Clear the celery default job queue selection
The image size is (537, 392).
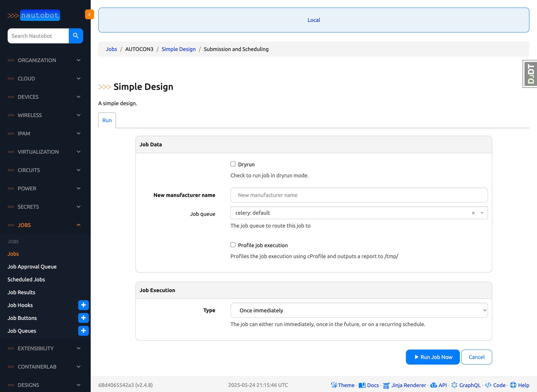(x=473, y=213)
